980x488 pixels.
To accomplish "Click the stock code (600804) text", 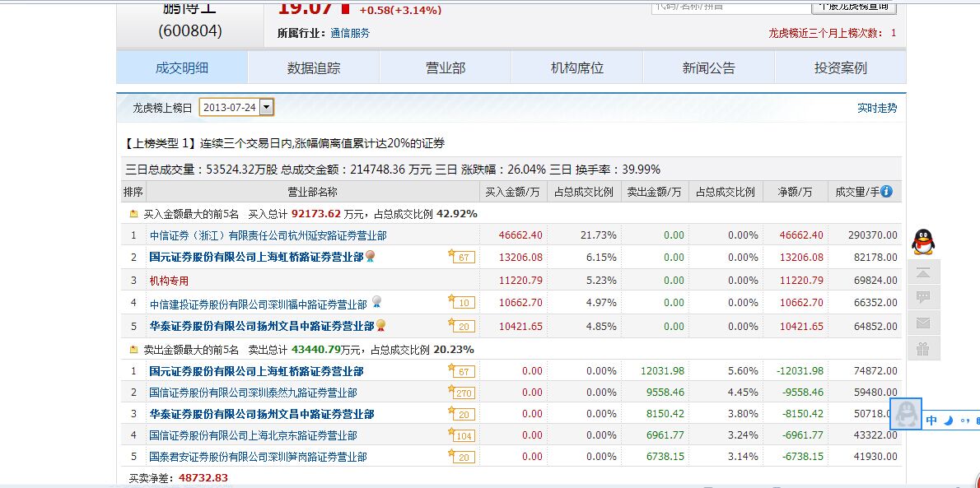I will [190, 30].
